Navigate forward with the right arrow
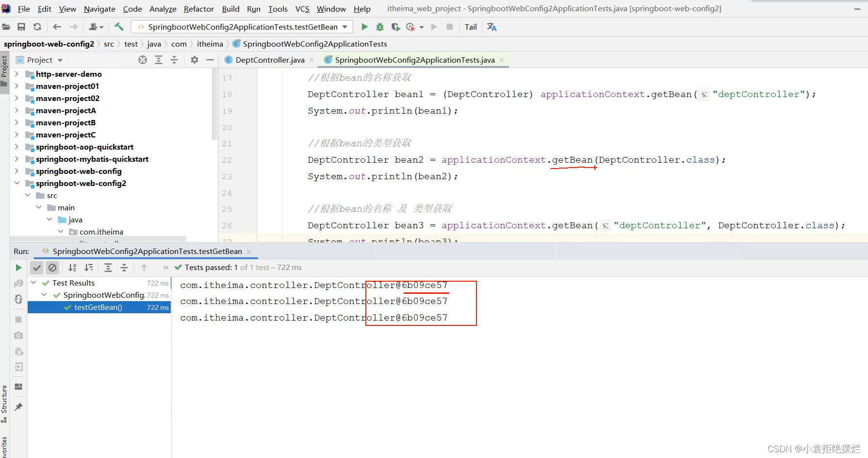 (x=73, y=27)
